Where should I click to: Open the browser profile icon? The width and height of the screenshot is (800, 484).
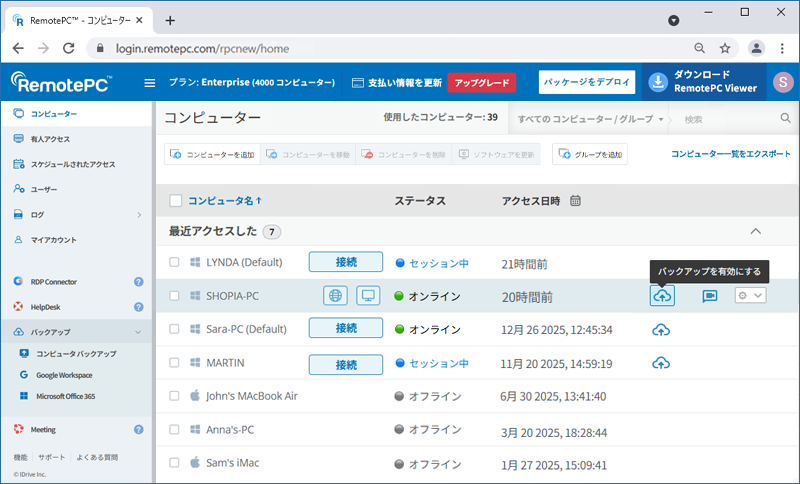point(756,48)
